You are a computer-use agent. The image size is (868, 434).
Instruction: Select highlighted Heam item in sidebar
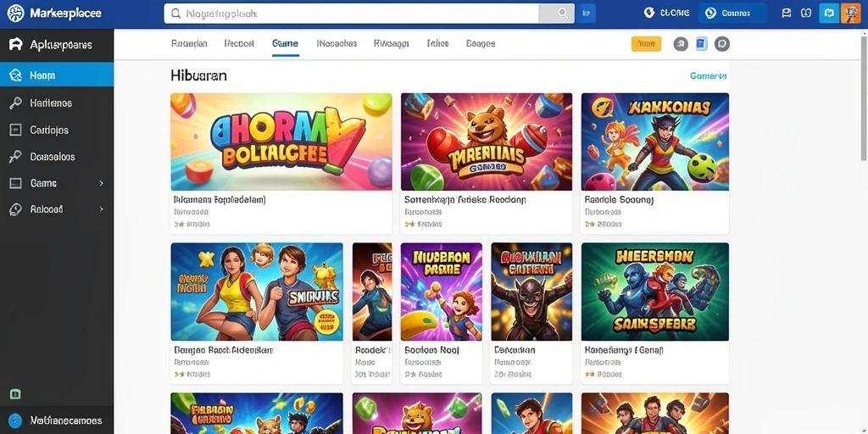pyautogui.click(x=57, y=75)
